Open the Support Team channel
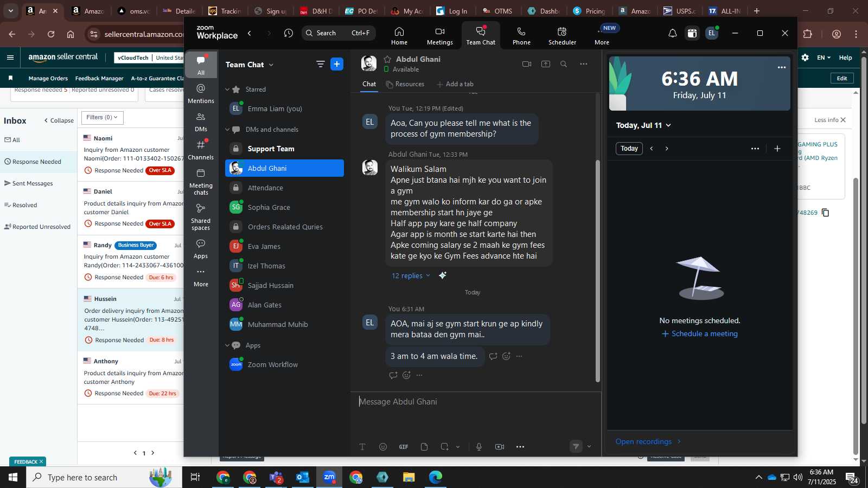This screenshot has height=488, width=868. pos(284,149)
